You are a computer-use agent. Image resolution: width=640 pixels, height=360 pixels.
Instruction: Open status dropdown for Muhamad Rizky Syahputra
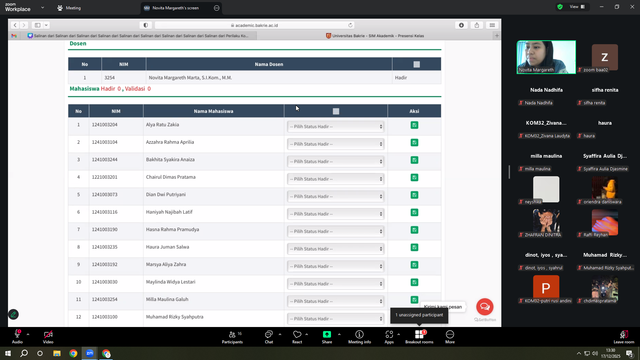(336, 319)
